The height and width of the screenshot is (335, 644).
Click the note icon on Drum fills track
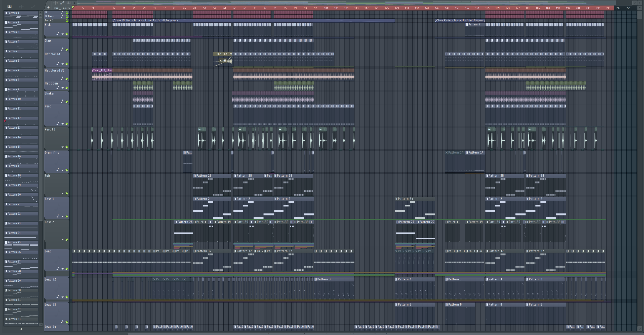tap(58, 170)
